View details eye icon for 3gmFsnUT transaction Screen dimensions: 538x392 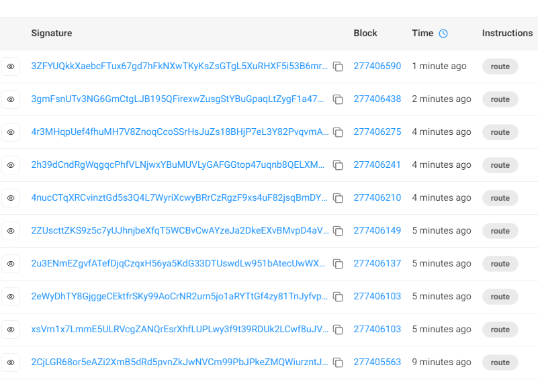tap(11, 99)
